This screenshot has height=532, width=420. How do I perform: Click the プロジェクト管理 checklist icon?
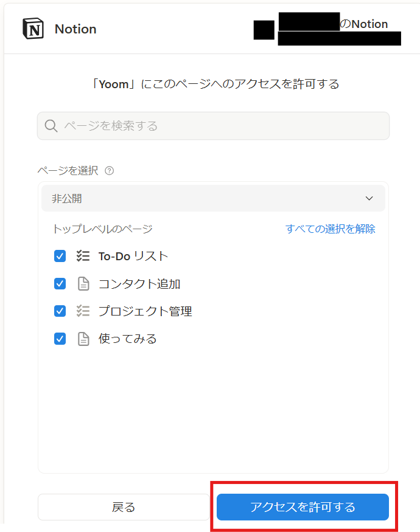click(83, 311)
